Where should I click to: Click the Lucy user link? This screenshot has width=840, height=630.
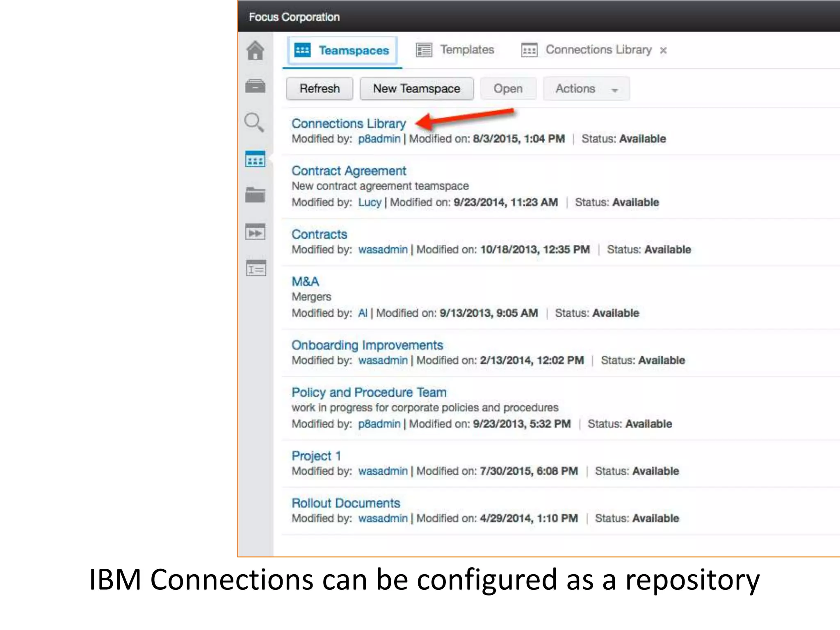[370, 203]
